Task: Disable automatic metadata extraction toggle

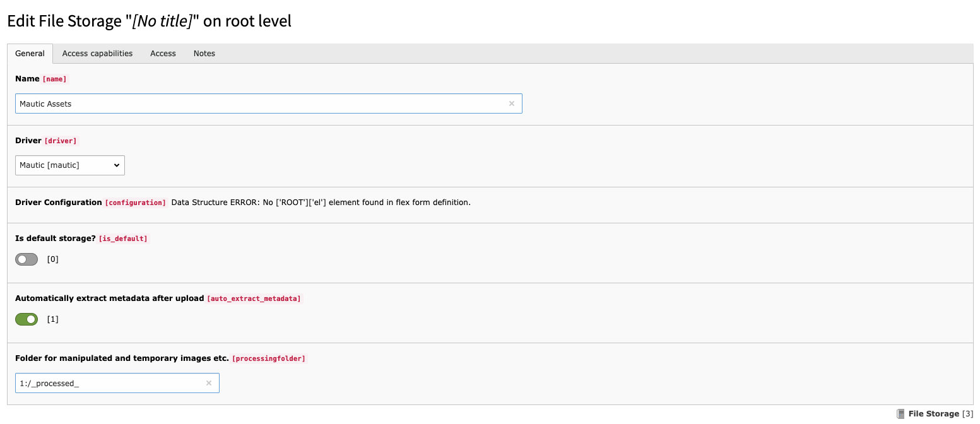Action: (27, 319)
